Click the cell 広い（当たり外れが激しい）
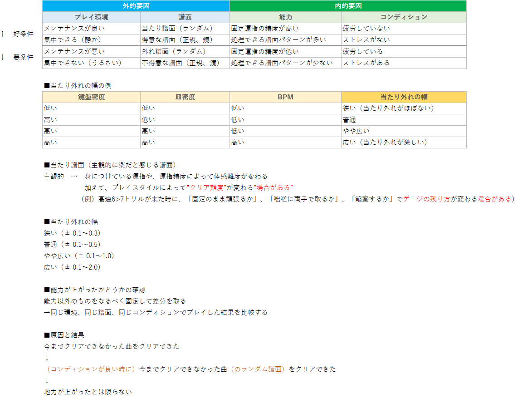Screen dimensions: 532x398 (x=404, y=142)
